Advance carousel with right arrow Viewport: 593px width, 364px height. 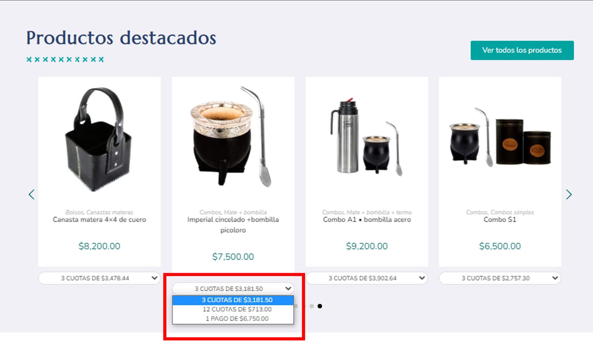(569, 194)
